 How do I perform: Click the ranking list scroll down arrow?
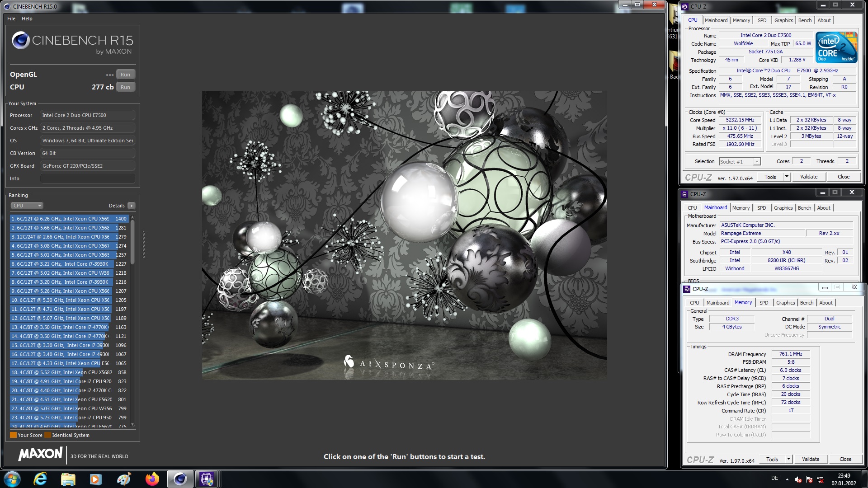tap(132, 424)
